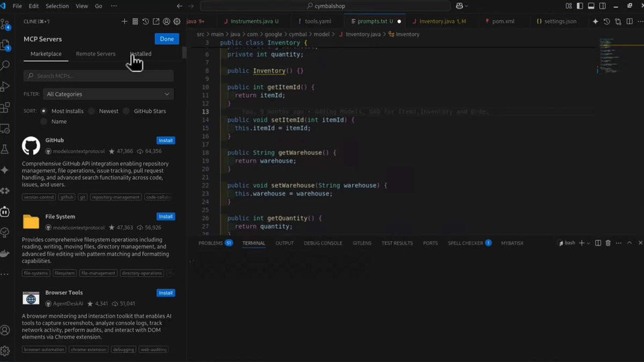The height and width of the screenshot is (362, 644).
Task: Open Extensions view in activity bar
Action: (5, 108)
